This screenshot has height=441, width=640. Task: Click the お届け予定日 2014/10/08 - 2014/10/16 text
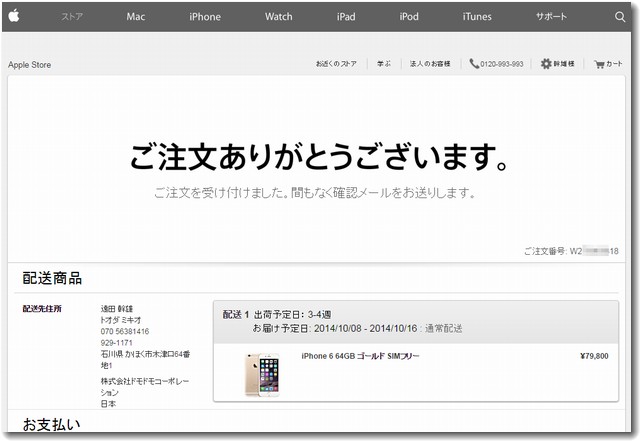tap(335, 328)
